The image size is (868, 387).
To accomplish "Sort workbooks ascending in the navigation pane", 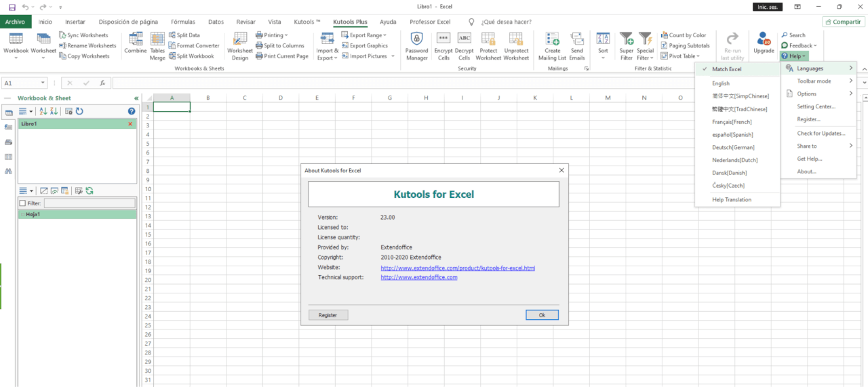I will [43, 111].
